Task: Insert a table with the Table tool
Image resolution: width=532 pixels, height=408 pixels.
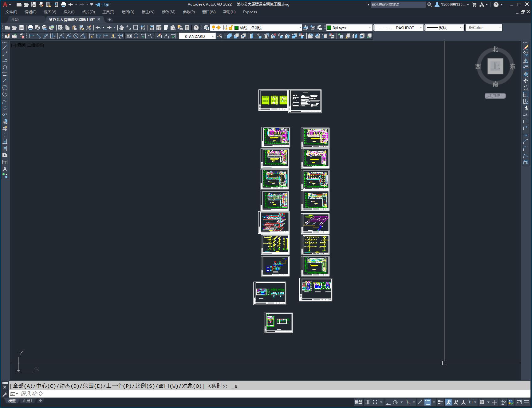Action: [x=5, y=162]
